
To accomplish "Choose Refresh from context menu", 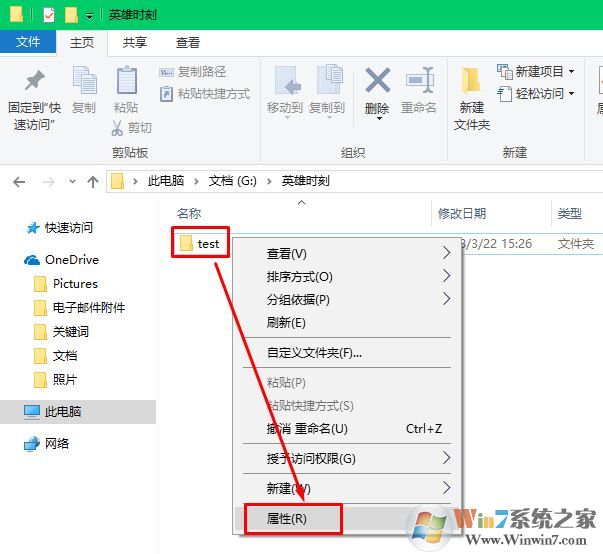I will pyautogui.click(x=346, y=322).
